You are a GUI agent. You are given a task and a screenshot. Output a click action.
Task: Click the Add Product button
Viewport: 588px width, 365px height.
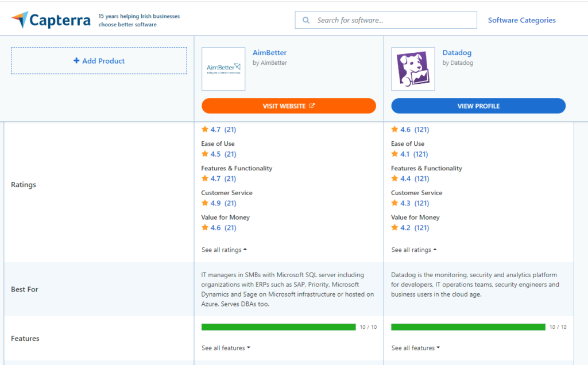[99, 61]
